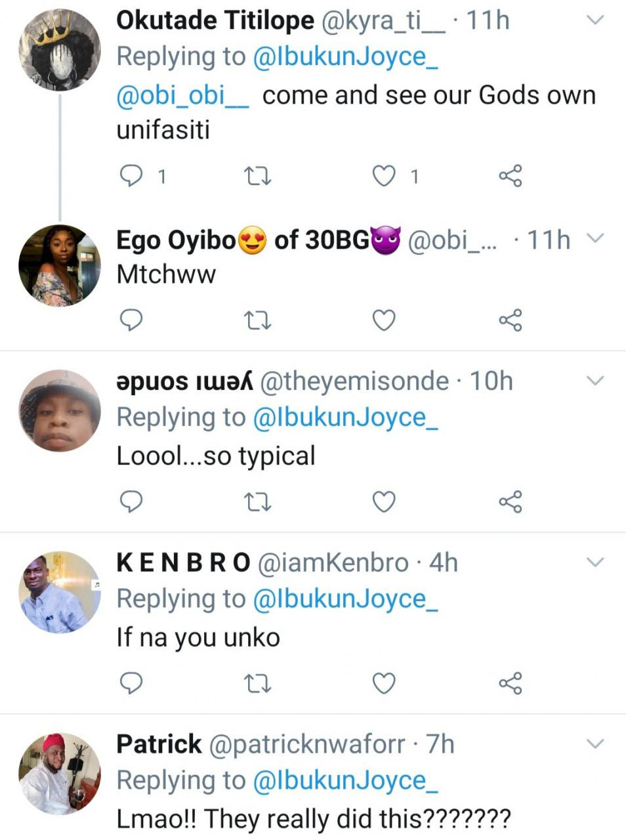This screenshot has height=840, width=626.
Task: Expand the menu chevron on KENBRO's tweet
Action: [594, 562]
